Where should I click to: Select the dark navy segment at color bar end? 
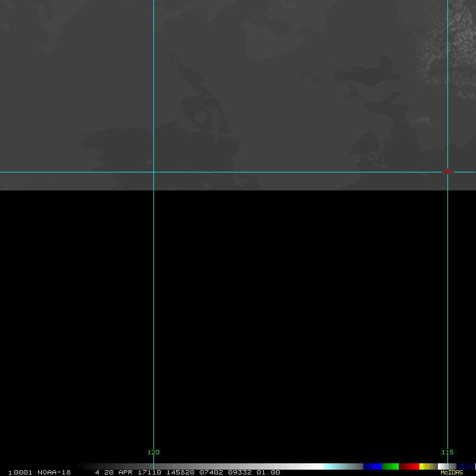(465, 466)
